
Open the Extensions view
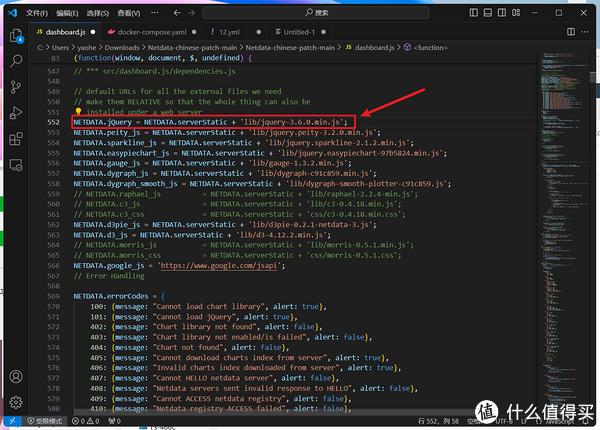(x=16, y=139)
